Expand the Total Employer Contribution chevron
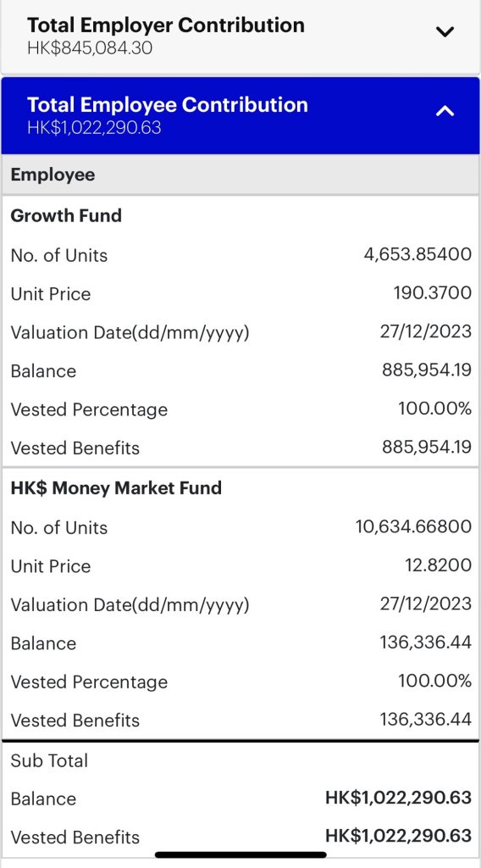481x868 pixels. [x=445, y=32]
